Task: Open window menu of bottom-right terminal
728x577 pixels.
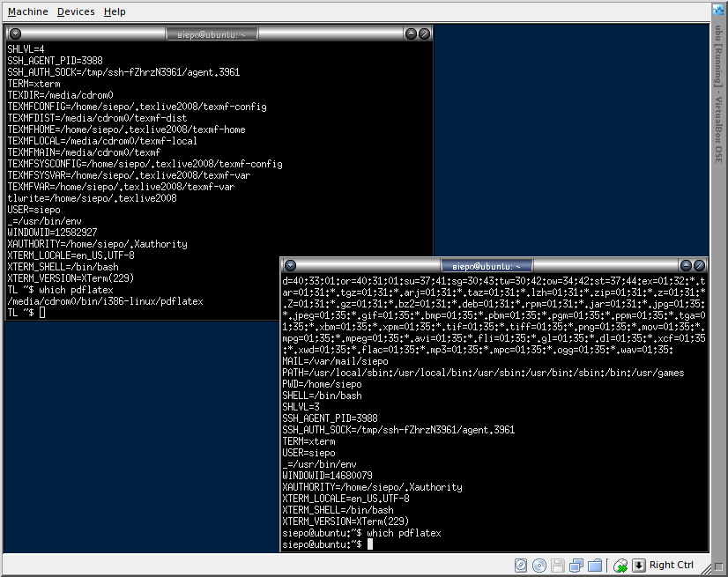Action: tap(290, 265)
